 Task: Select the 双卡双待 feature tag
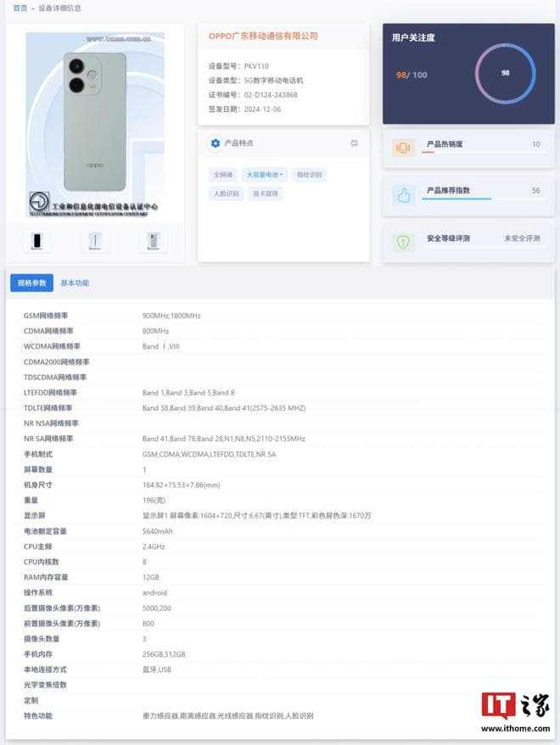[x=265, y=193]
